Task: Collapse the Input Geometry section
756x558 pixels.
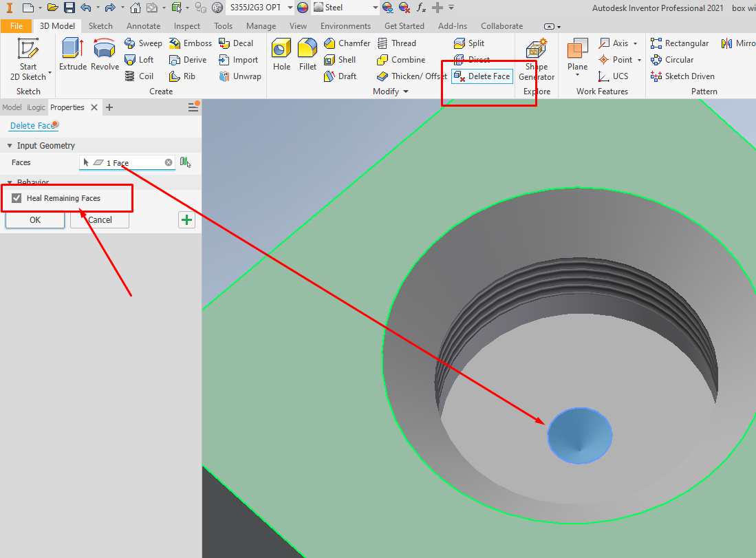Action: (10, 145)
